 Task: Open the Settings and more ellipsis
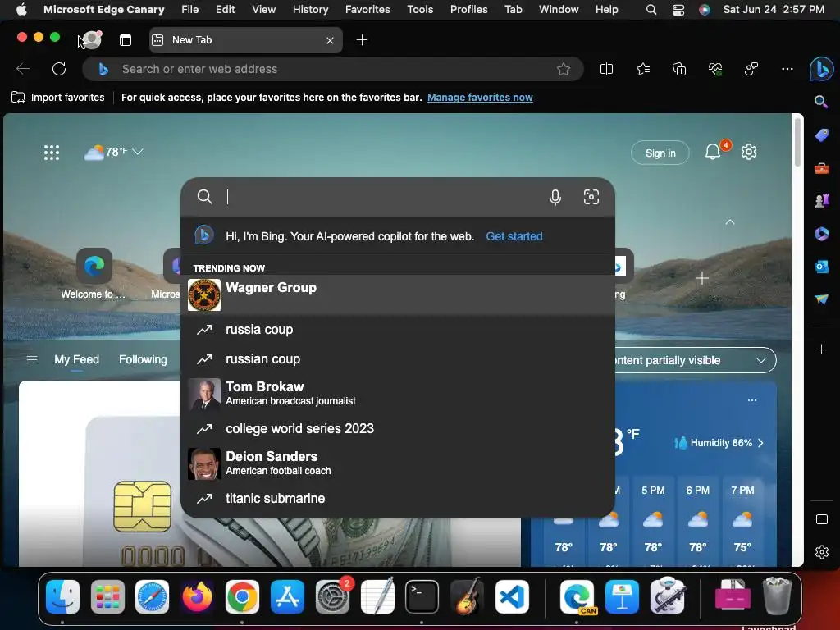click(x=787, y=69)
